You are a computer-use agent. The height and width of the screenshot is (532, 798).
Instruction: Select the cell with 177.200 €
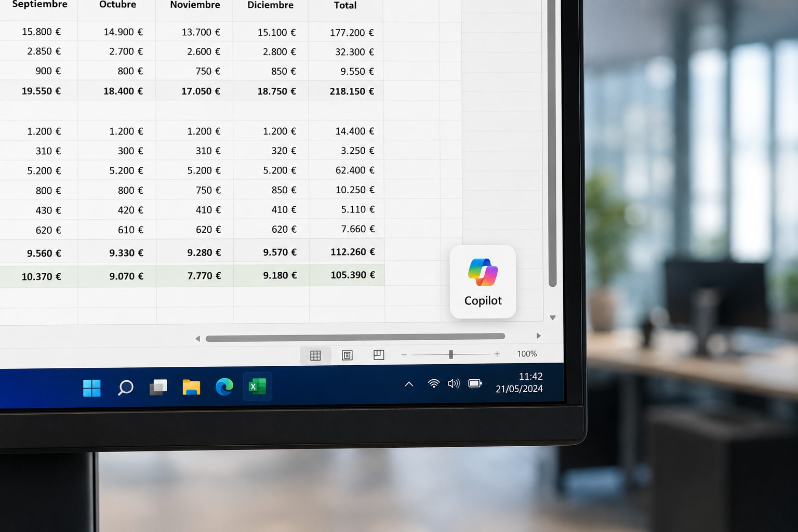pyautogui.click(x=346, y=32)
